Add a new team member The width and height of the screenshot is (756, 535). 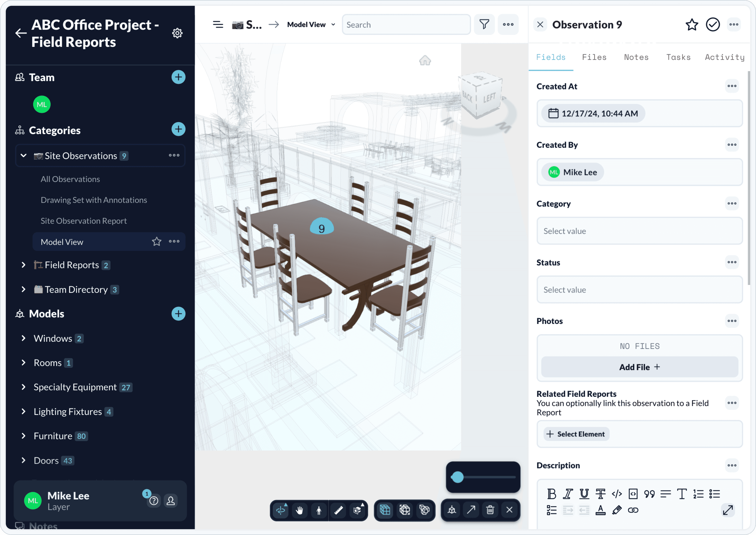(x=178, y=77)
